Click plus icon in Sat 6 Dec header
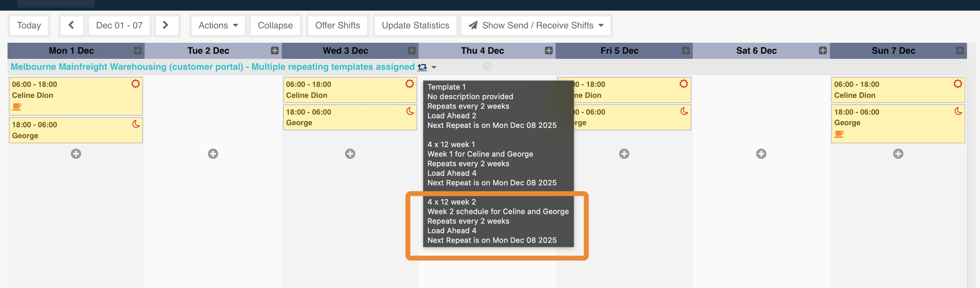The image size is (980, 288). click(822, 51)
